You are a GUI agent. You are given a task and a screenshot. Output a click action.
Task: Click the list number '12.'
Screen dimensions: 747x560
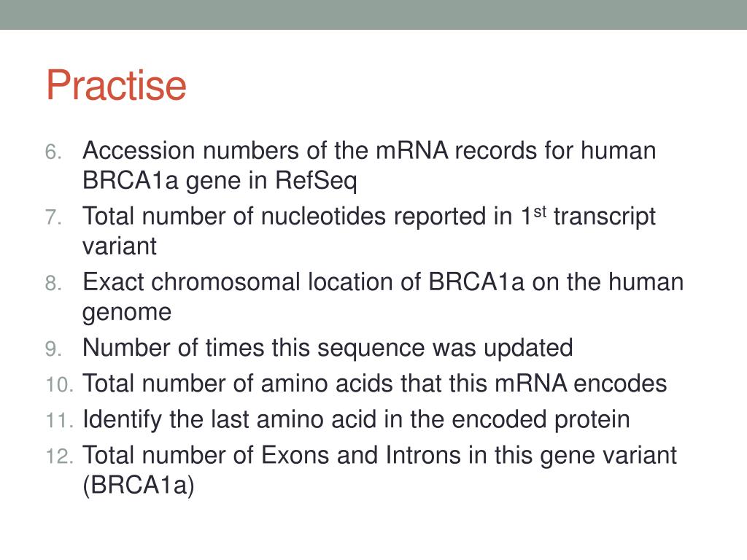(60, 456)
